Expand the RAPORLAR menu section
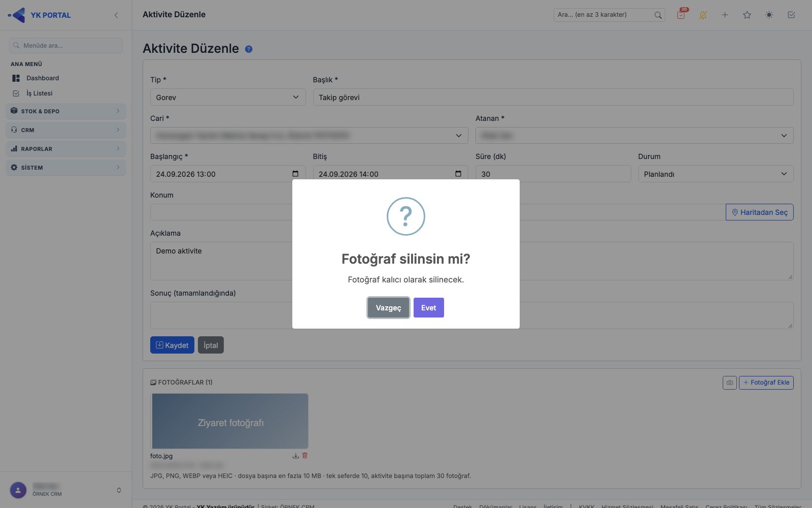Screen dimensions: 812x508 pos(66,149)
